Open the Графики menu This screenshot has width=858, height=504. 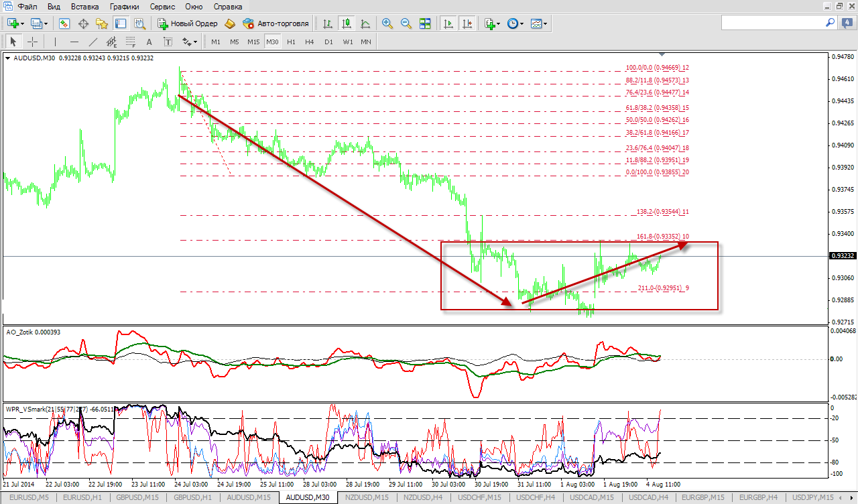click(125, 6)
